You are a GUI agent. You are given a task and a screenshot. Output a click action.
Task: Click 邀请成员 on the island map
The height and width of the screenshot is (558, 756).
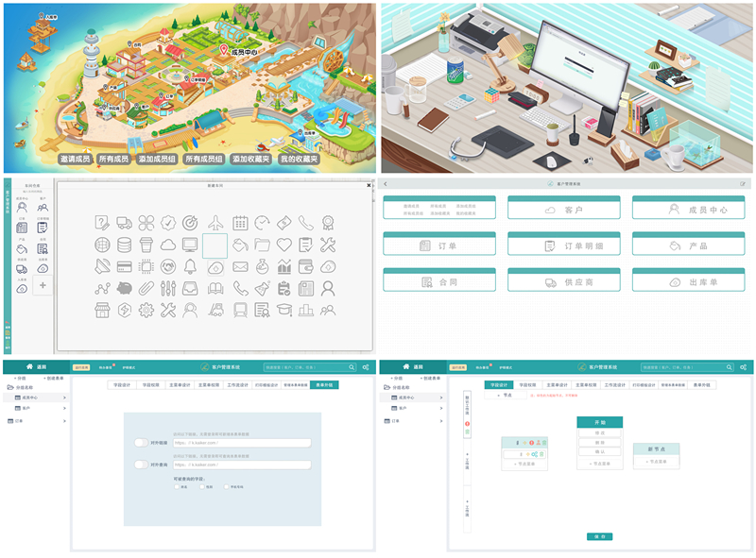coord(76,159)
